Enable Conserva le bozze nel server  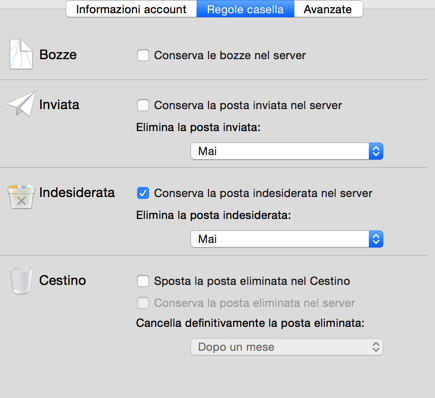tap(143, 55)
